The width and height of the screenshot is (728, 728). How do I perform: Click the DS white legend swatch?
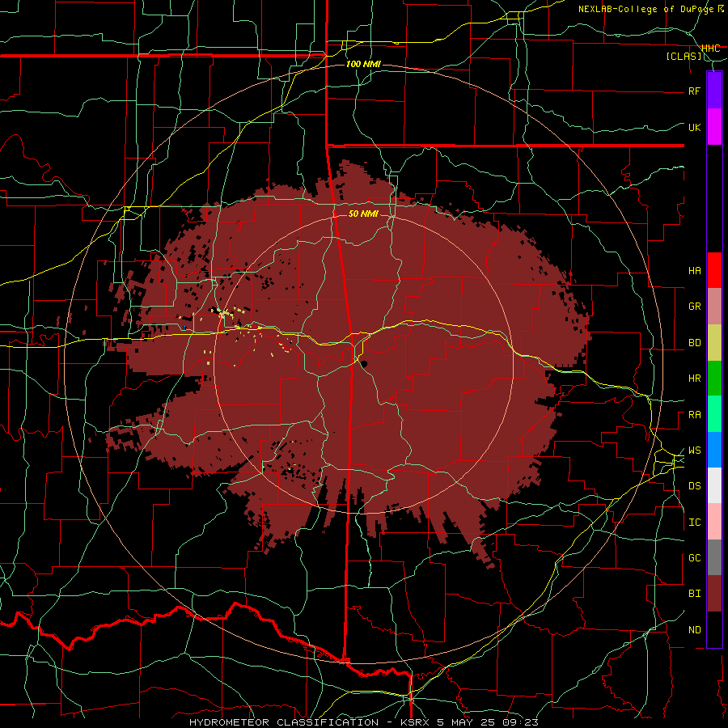tap(714, 485)
